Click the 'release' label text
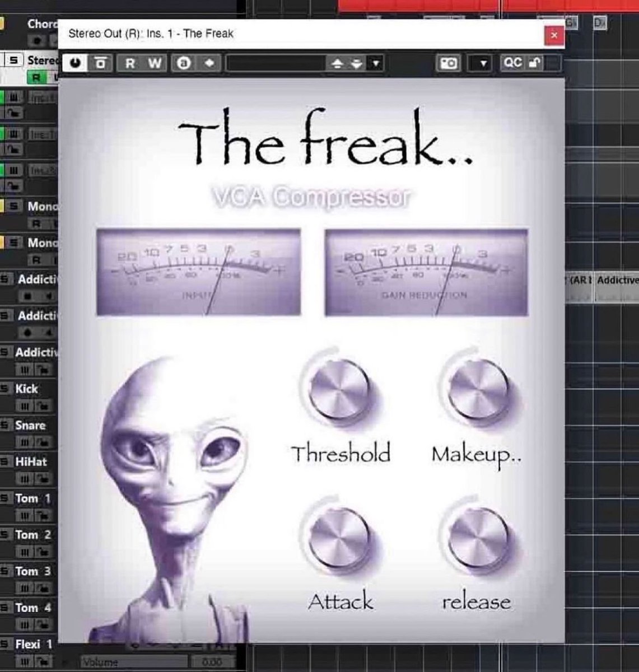 coord(477,602)
